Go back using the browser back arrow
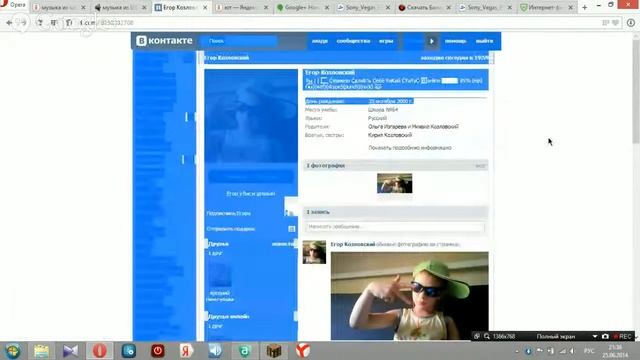The width and height of the screenshot is (640, 360). [9, 23]
